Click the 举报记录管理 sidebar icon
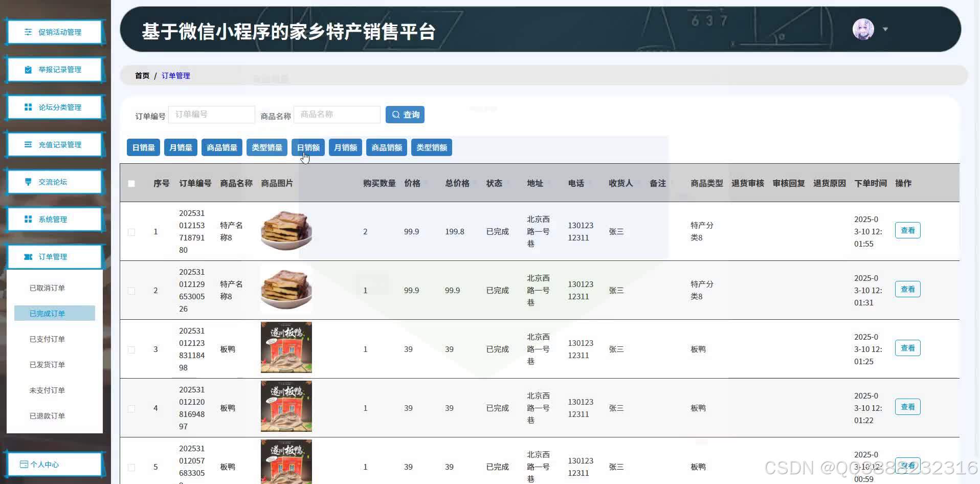Image resolution: width=980 pixels, height=484 pixels. tap(28, 69)
